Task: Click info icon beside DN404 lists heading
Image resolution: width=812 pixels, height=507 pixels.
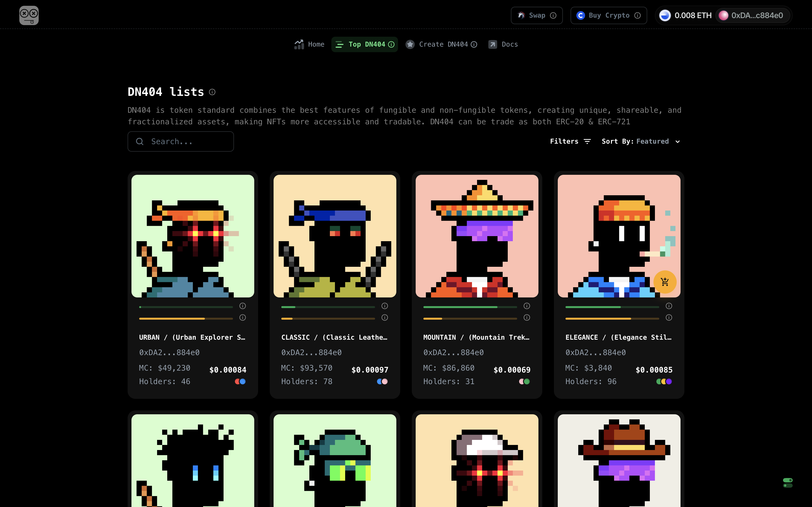Action: [212, 92]
